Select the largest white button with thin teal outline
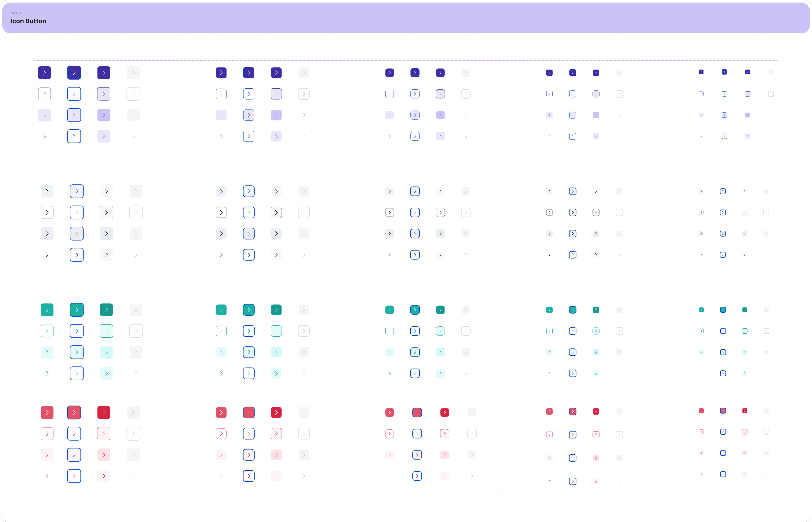812x522 pixels. (47, 331)
